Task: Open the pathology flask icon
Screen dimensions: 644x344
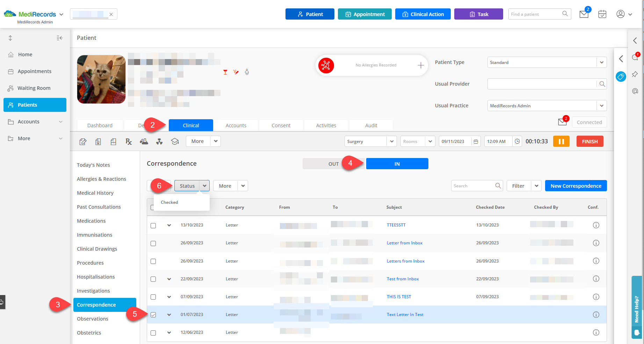Action: [144, 141]
